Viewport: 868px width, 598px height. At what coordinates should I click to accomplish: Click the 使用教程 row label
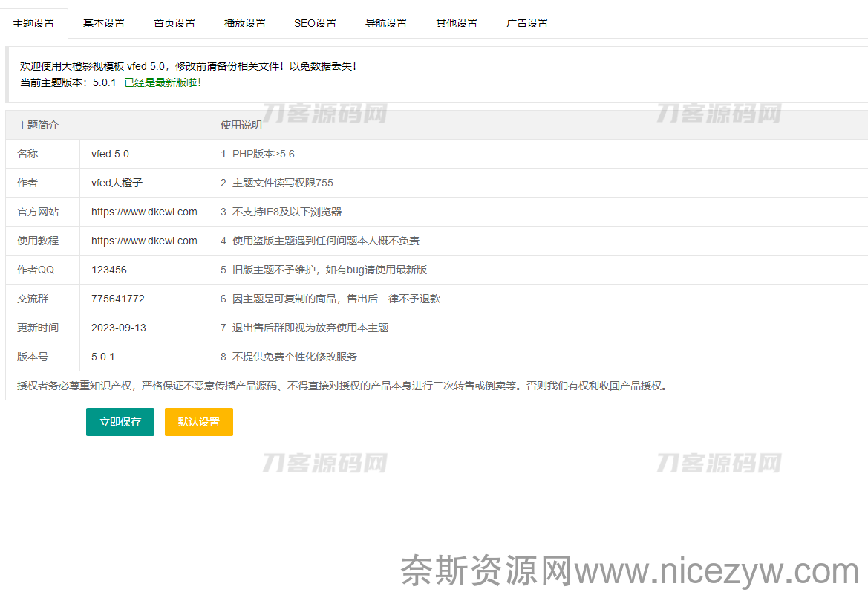[x=38, y=241]
